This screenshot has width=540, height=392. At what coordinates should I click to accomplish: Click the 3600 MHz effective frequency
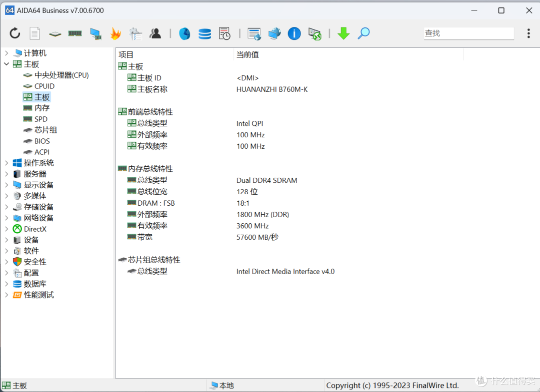click(x=252, y=226)
